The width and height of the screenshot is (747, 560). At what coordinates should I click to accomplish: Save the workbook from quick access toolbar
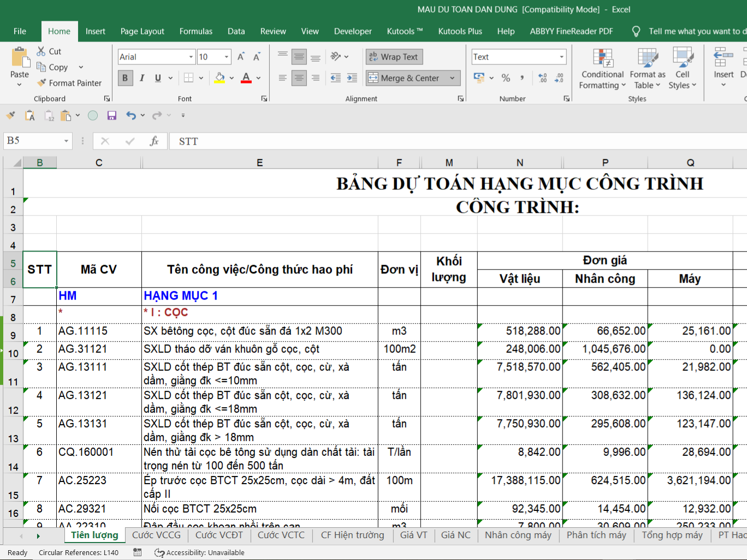112,115
